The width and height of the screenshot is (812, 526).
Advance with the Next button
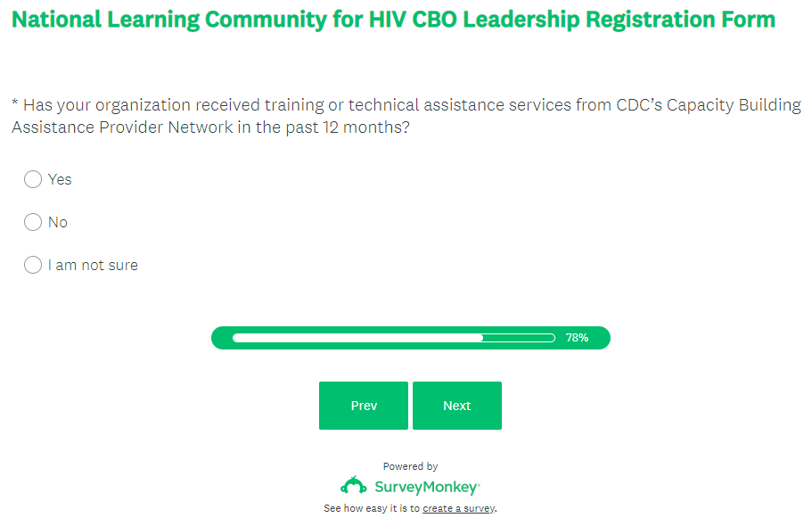click(x=457, y=406)
